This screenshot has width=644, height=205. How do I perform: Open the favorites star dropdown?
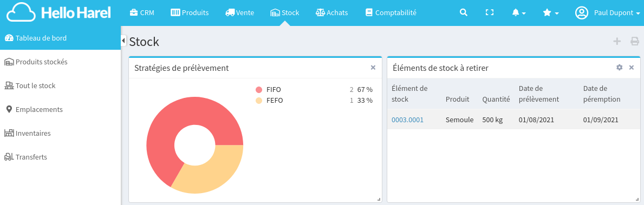[551, 12]
